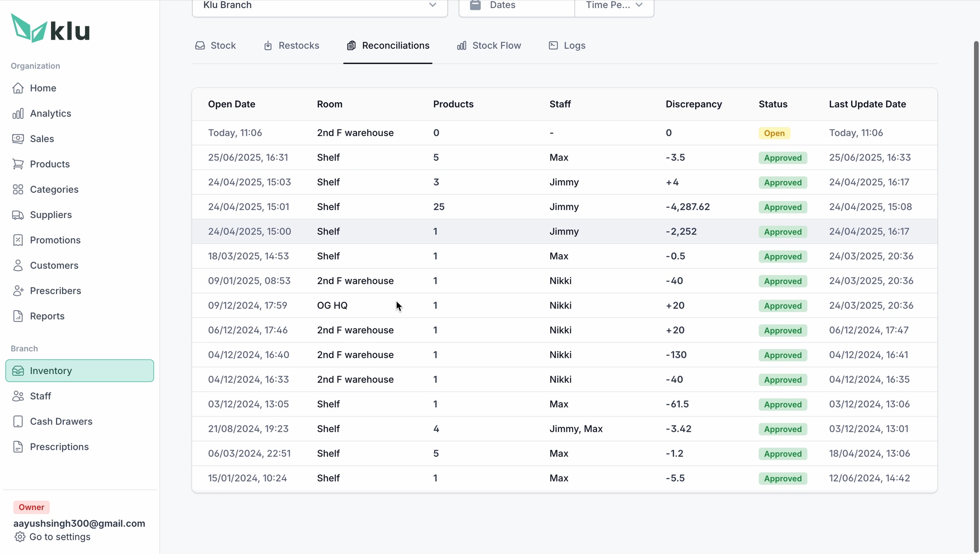The image size is (980, 554).
Task: Click Approved badge for 06/03/2024 row
Action: [783, 454]
